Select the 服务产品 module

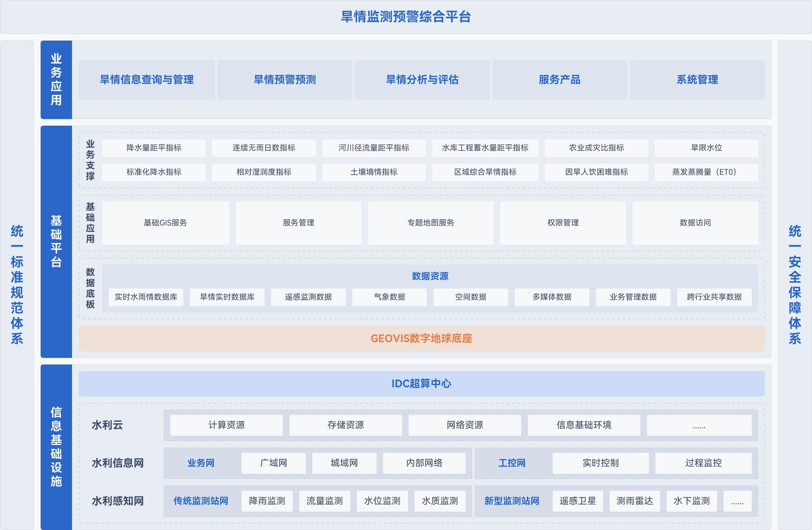560,80
